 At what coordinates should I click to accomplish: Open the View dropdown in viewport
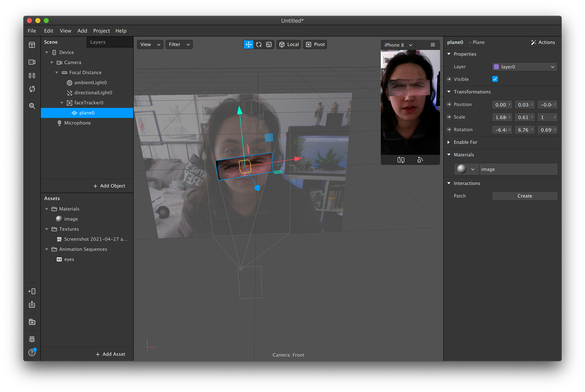[x=150, y=44]
